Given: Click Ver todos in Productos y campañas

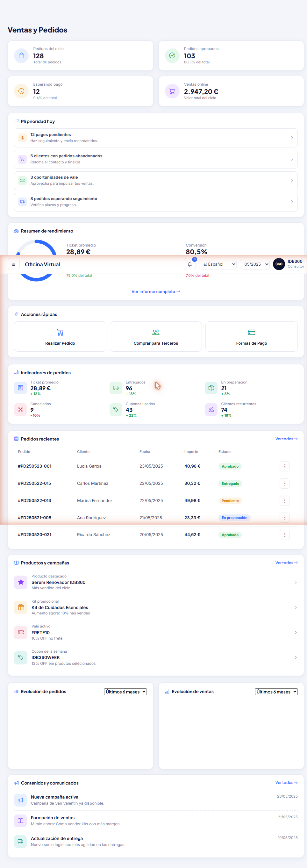Looking at the screenshot, I should 286,563.
